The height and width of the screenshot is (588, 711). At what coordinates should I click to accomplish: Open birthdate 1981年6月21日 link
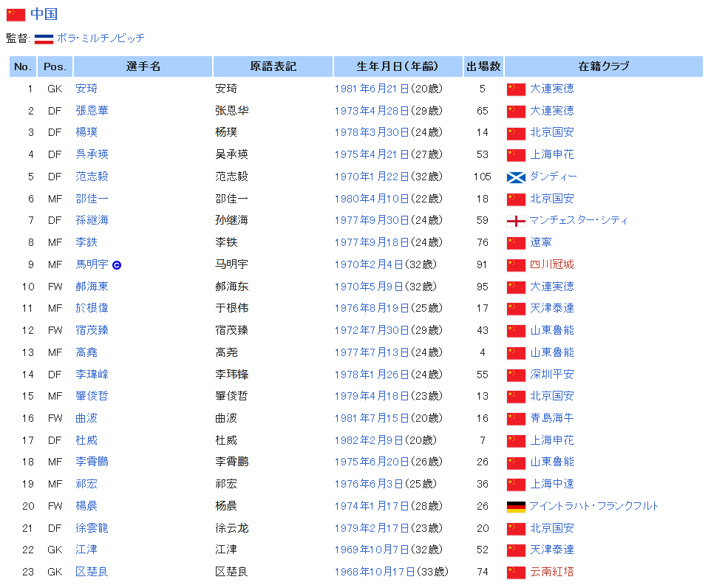point(371,89)
